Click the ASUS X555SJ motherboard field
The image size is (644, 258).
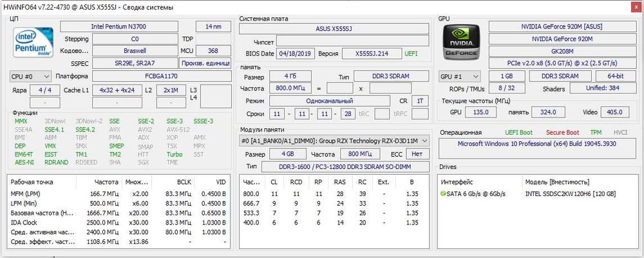334,29
